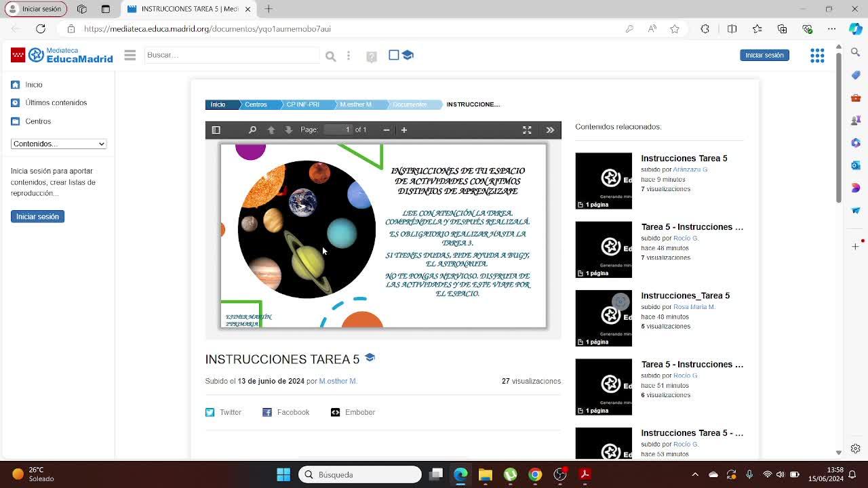Switch PDF viewer to fullscreen mode
The height and width of the screenshot is (488, 868).
(x=527, y=130)
